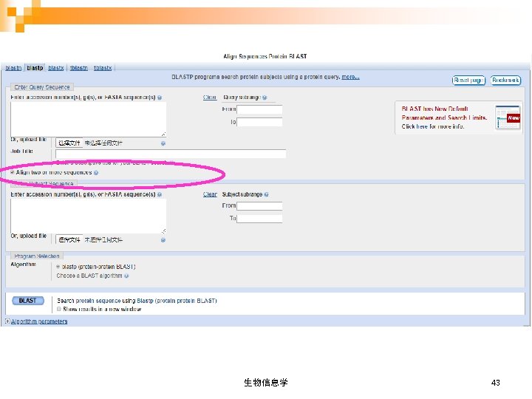
Task: Switch to the blastn tab
Action: 13,68
